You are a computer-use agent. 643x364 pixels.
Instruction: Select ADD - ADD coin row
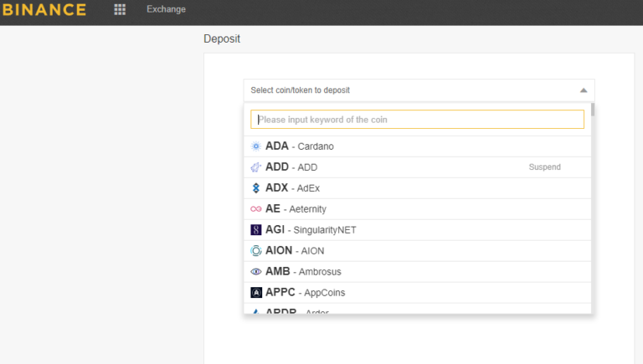(417, 167)
